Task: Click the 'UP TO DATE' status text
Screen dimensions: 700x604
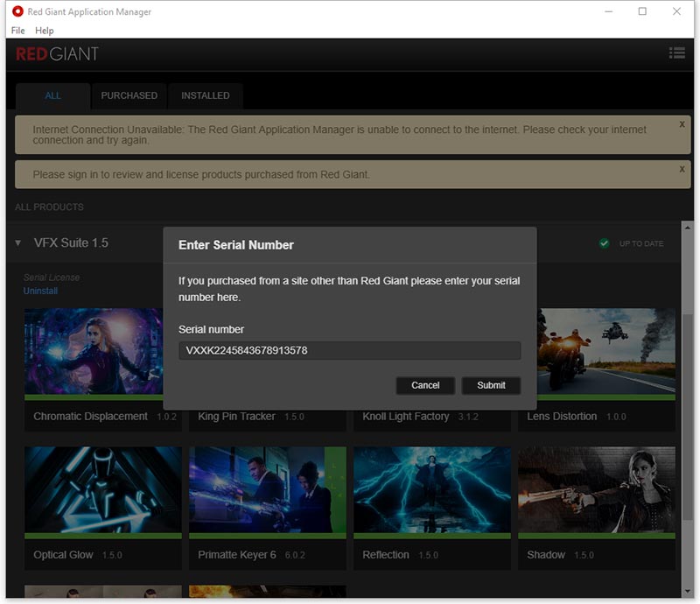Action: click(x=641, y=243)
